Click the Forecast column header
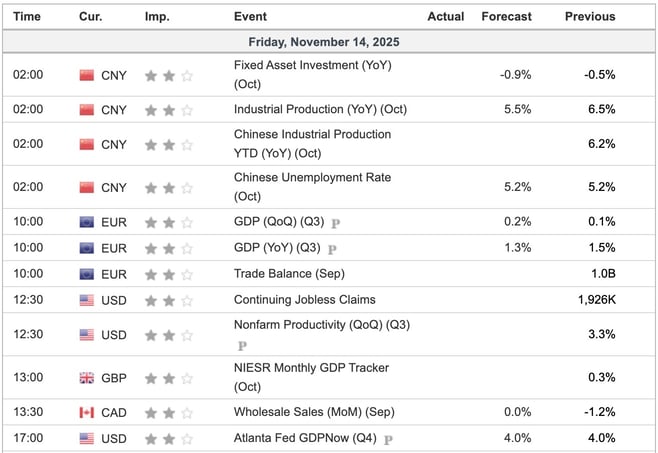The height and width of the screenshot is (453, 658). 506,16
